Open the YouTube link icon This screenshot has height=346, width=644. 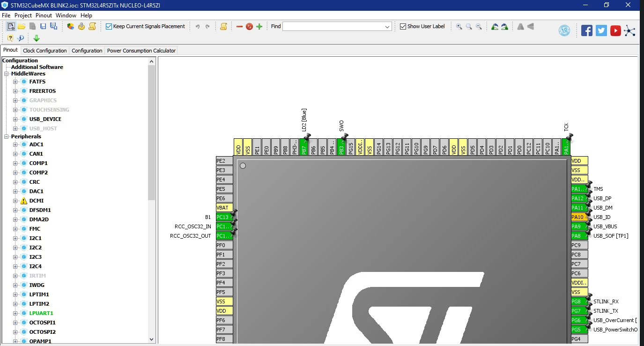pyautogui.click(x=615, y=30)
